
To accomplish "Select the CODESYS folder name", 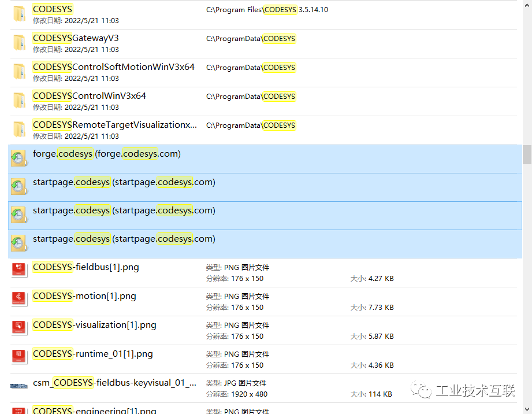I will [52, 9].
